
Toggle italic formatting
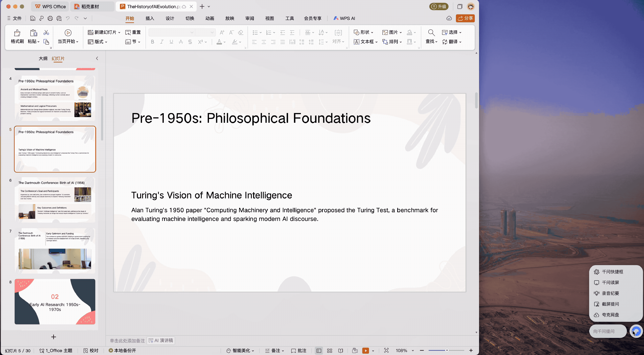[x=162, y=42]
